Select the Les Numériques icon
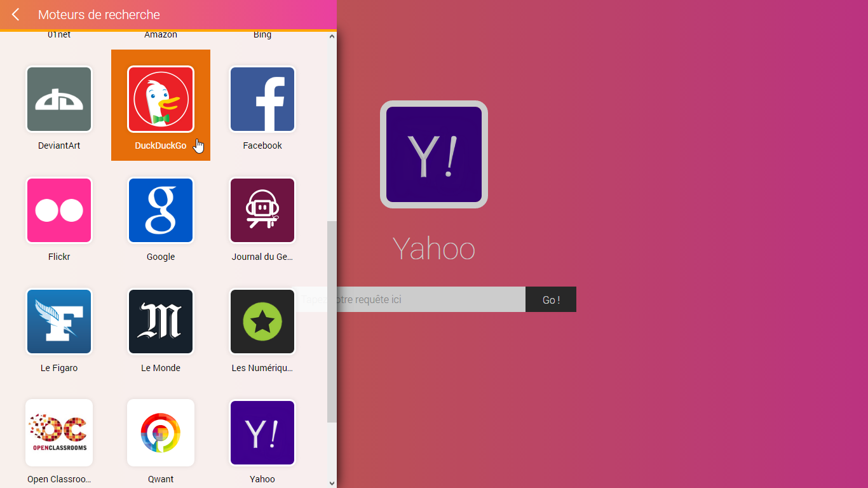Screen dimensions: 868x488 [262, 322]
